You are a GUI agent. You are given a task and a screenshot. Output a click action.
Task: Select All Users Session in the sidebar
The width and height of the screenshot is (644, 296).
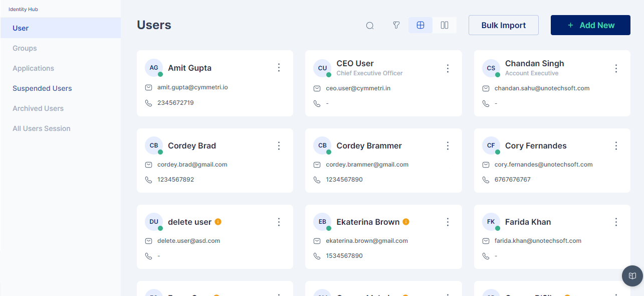coord(42,128)
